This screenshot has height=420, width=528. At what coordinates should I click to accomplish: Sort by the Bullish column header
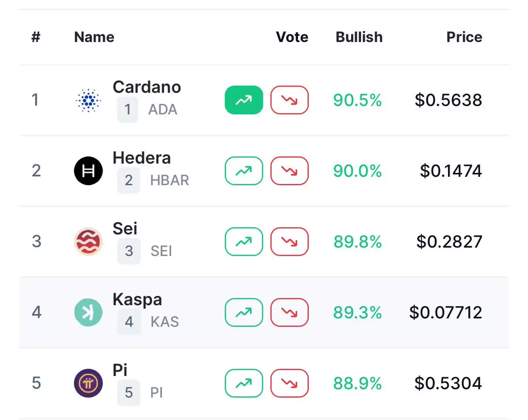point(359,37)
